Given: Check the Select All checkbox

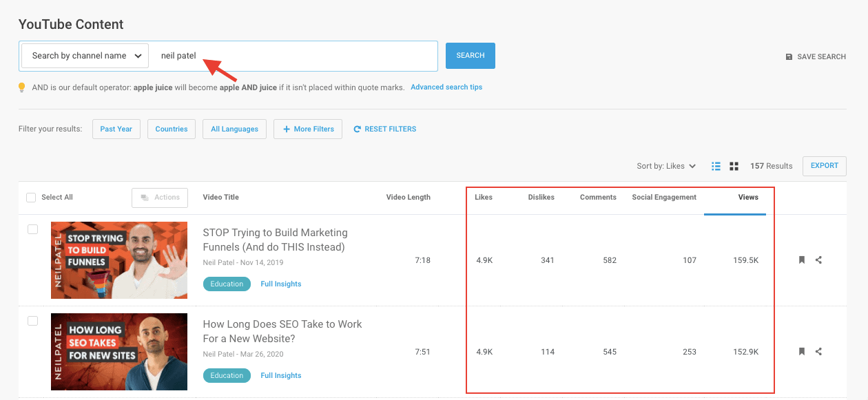Looking at the screenshot, I should [31, 198].
